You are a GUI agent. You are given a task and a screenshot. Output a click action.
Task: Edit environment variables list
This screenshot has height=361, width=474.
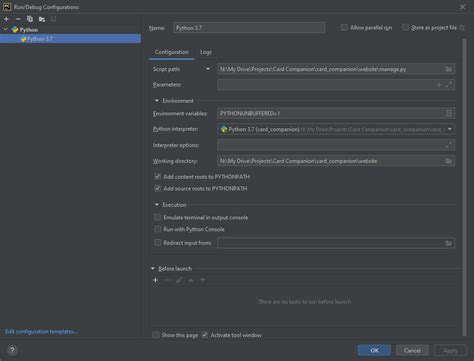coord(449,113)
